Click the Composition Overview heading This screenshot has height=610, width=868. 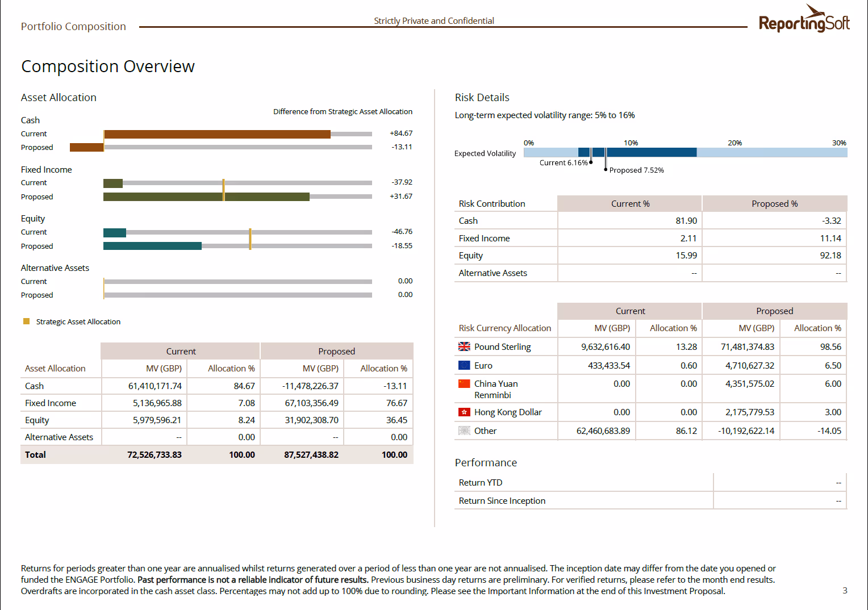click(x=108, y=66)
